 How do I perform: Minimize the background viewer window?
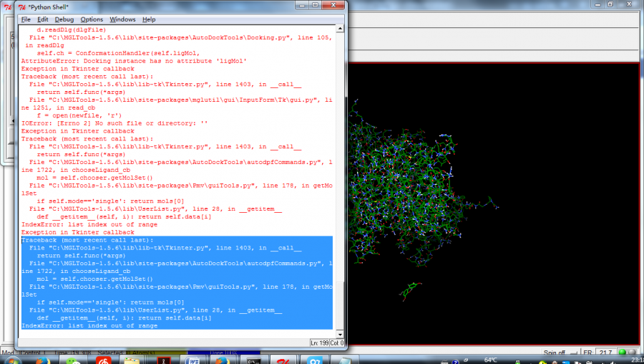[597, 4]
